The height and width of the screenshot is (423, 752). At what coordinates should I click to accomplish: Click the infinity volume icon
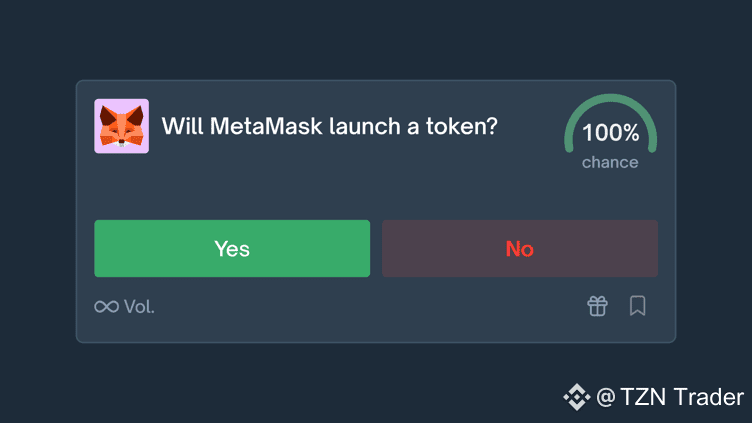(x=106, y=307)
